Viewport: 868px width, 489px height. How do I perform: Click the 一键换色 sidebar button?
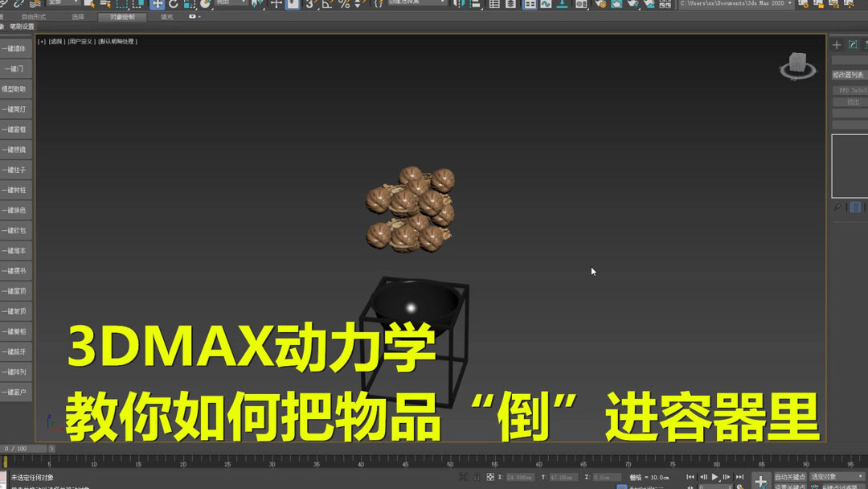pos(15,208)
